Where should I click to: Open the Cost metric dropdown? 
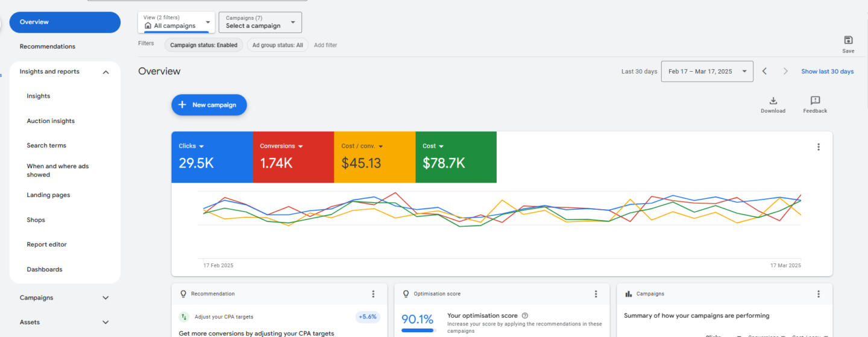click(441, 146)
